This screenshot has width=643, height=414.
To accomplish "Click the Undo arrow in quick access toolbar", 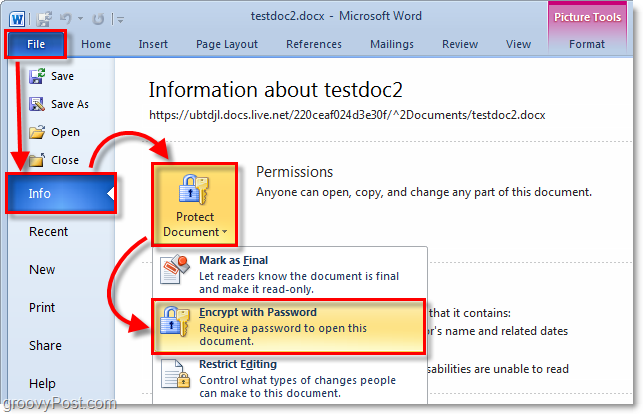I will (65, 18).
